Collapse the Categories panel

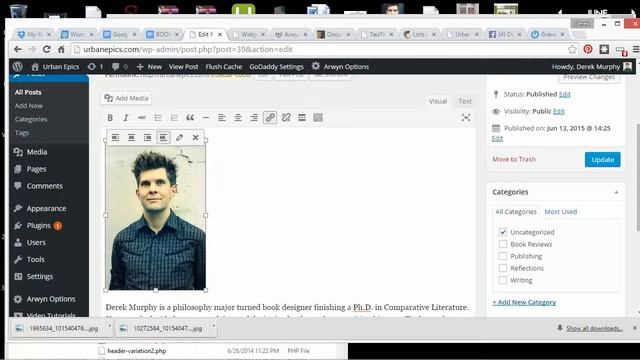click(x=616, y=192)
